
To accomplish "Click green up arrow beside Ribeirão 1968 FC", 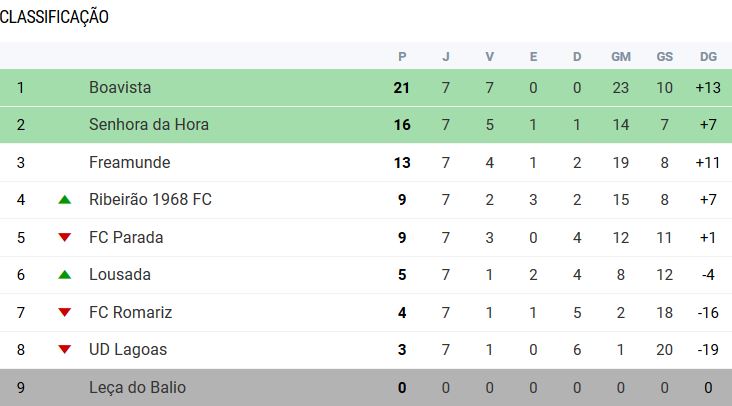I will point(65,200).
